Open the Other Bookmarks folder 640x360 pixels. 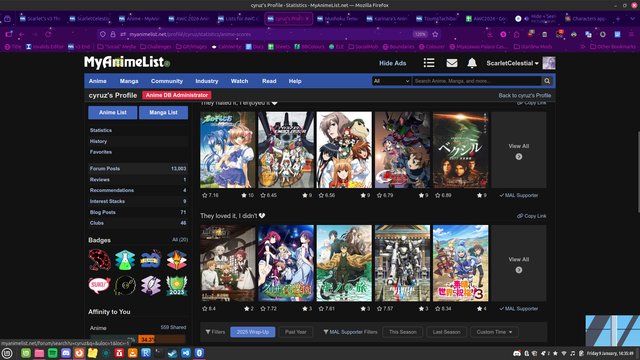[612, 47]
